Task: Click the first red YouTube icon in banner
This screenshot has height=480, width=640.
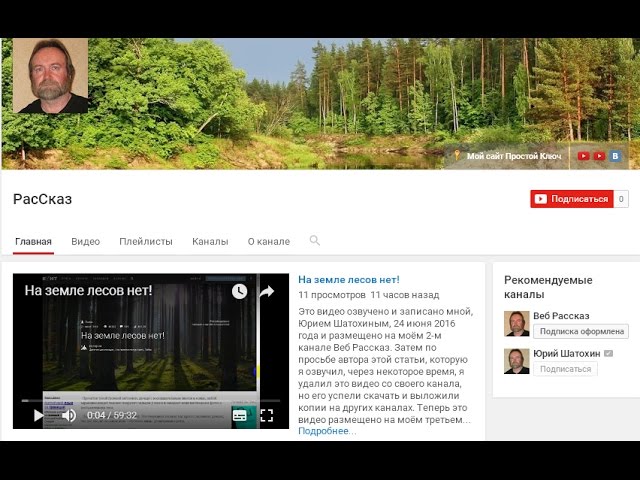Action: click(x=583, y=156)
